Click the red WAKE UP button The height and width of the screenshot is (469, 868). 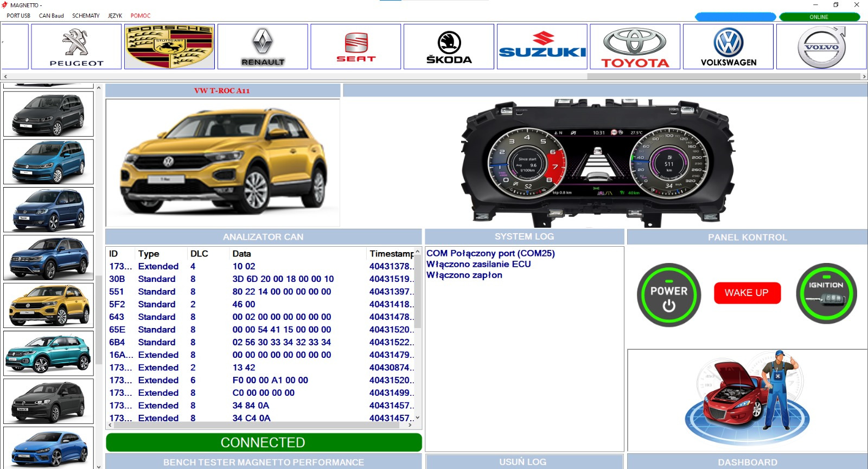click(747, 293)
